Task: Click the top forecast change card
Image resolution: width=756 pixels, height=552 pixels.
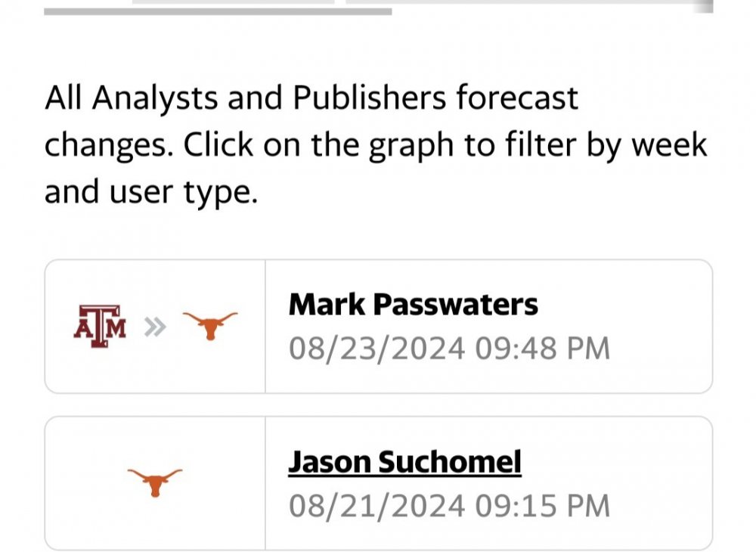Action: click(x=378, y=325)
